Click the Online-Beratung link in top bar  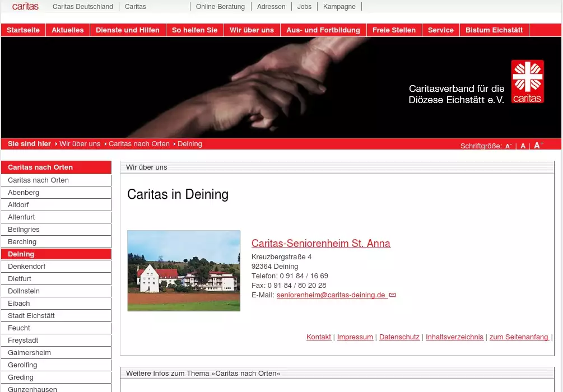[x=220, y=7]
